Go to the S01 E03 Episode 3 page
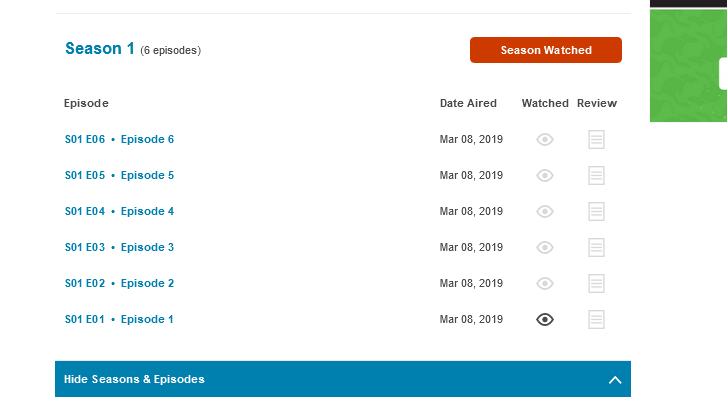 tap(119, 248)
